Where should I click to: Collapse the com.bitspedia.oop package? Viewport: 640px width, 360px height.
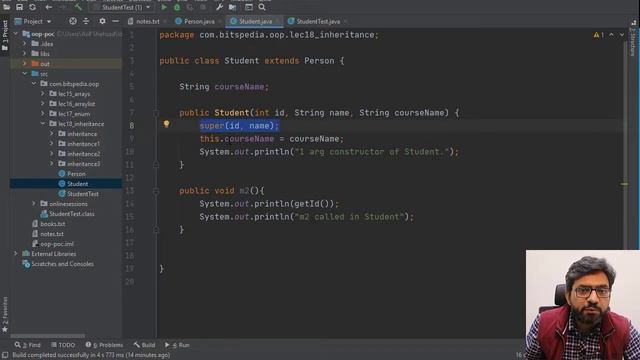click(x=34, y=84)
